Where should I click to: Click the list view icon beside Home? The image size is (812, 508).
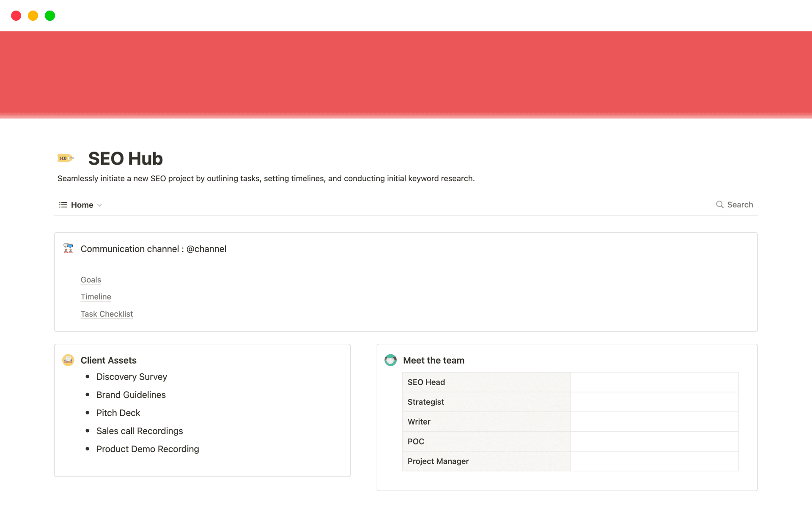tap(63, 205)
